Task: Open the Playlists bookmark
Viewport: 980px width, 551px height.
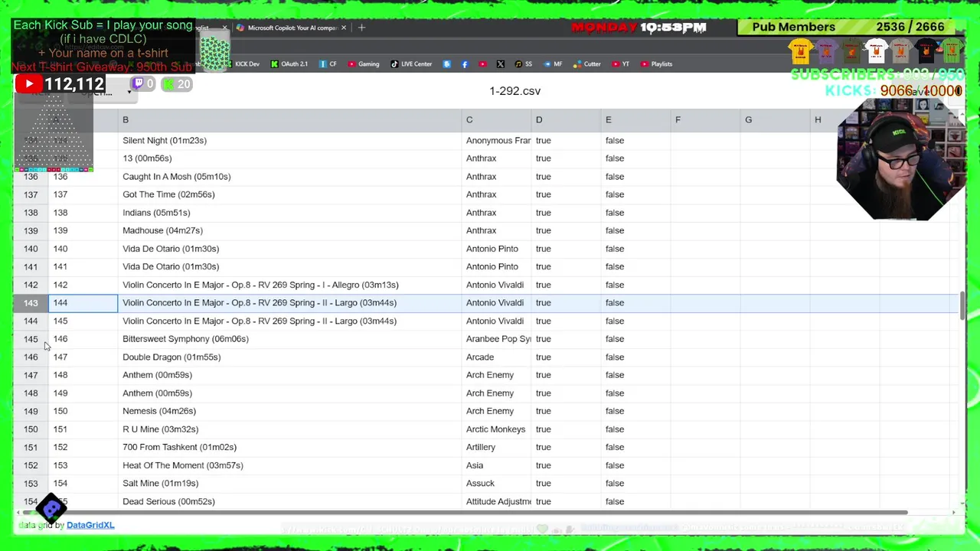Action: pyautogui.click(x=657, y=64)
